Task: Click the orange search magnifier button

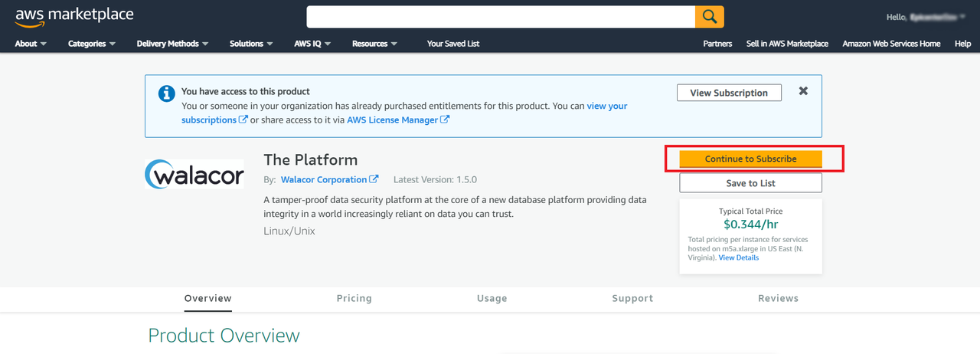Action: (709, 17)
